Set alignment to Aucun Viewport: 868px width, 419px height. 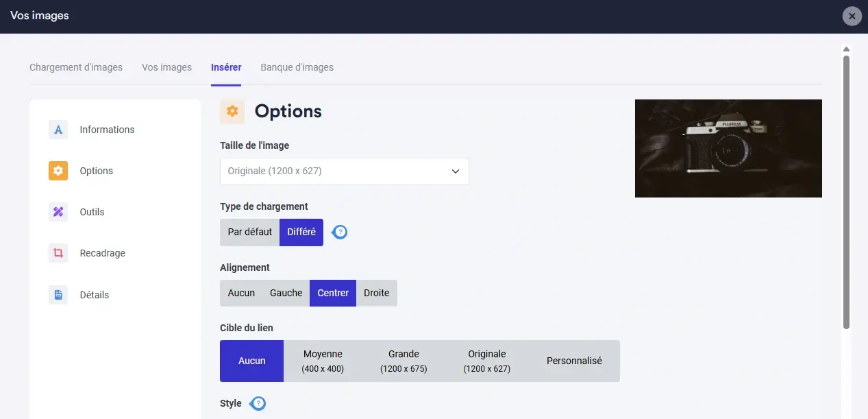point(241,293)
